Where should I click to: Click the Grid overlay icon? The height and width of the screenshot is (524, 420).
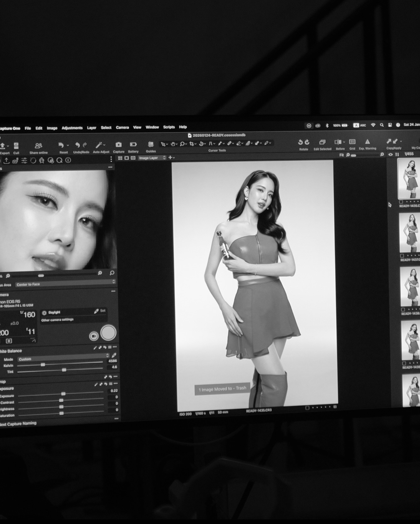pyautogui.click(x=352, y=142)
